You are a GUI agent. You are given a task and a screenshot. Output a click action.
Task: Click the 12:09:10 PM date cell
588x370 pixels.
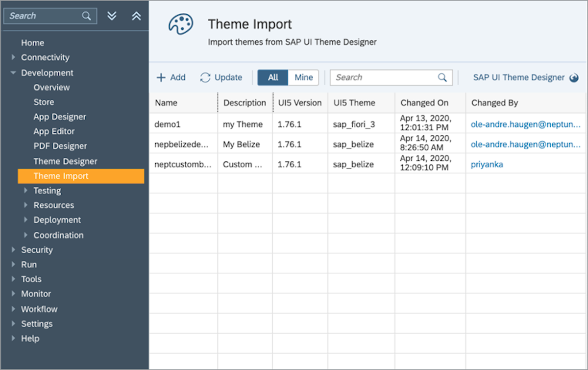[x=430, y=163]
